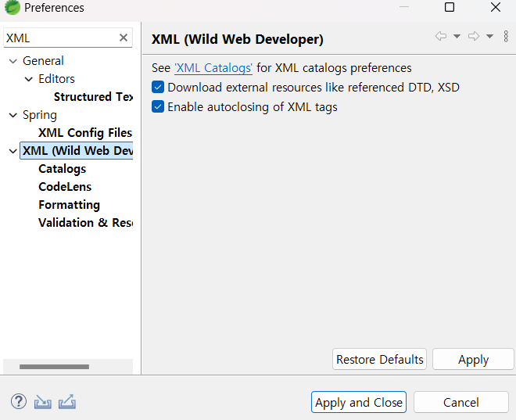The width and height of the screenshot is (516, 420).
Task: Clear the XML filter text
Action: click(x=124, y=38)
